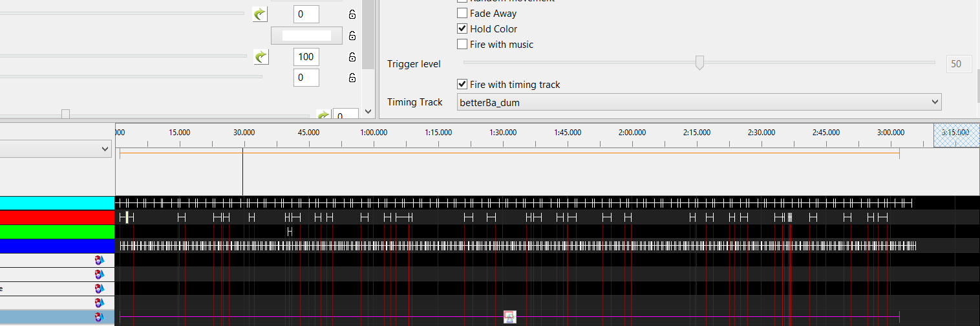This screenshot has width=980, height=326.
Task: Click the slider handle at the bottom of the left panel
Action: tap(65, 114)
